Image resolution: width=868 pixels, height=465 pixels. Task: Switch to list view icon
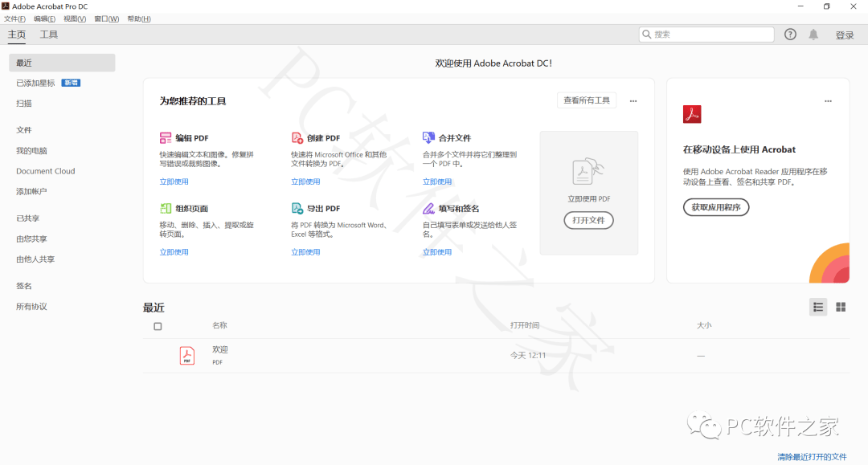pyautogui.click(x=818, y=307)
